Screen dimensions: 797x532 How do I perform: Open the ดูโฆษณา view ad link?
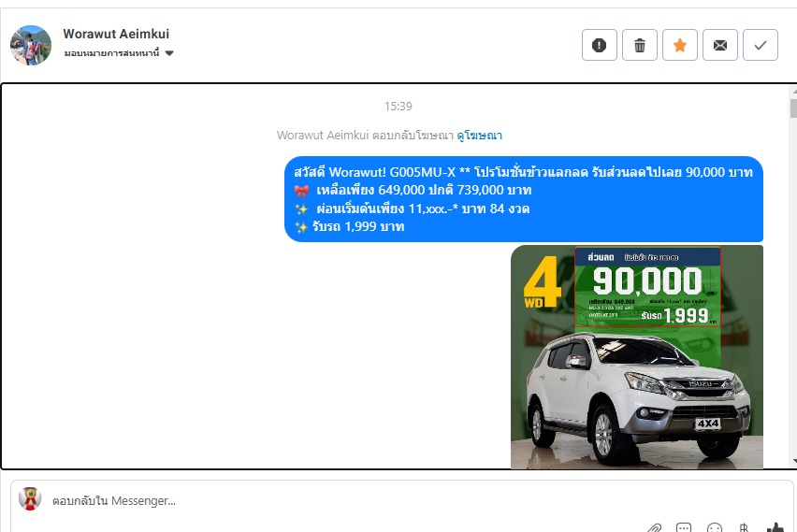pos(479,136)
